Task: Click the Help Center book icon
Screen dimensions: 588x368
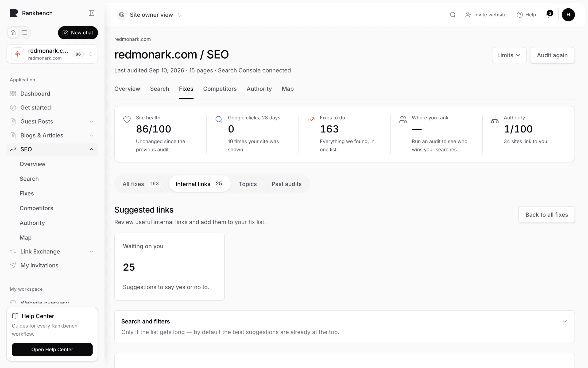Action: (15, 316)
